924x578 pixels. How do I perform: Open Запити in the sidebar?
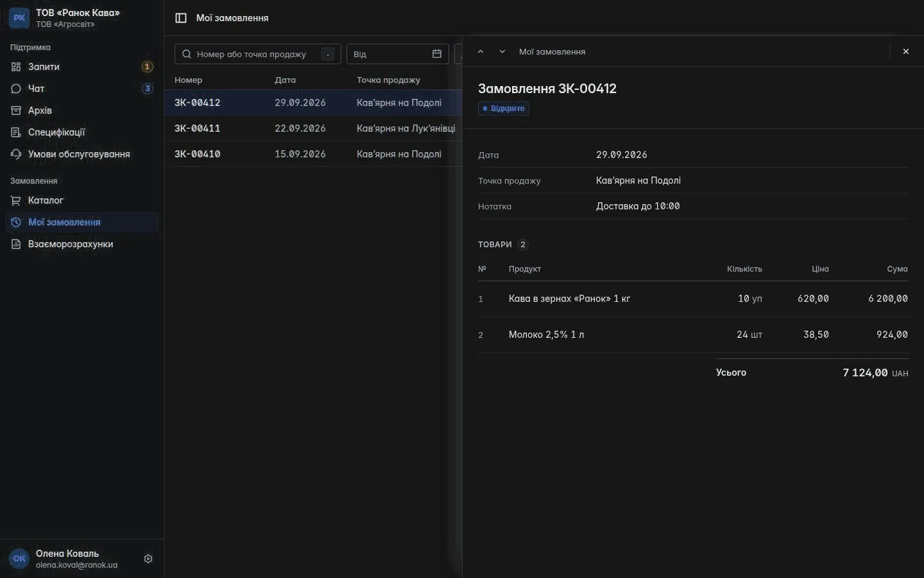[82, 67]
